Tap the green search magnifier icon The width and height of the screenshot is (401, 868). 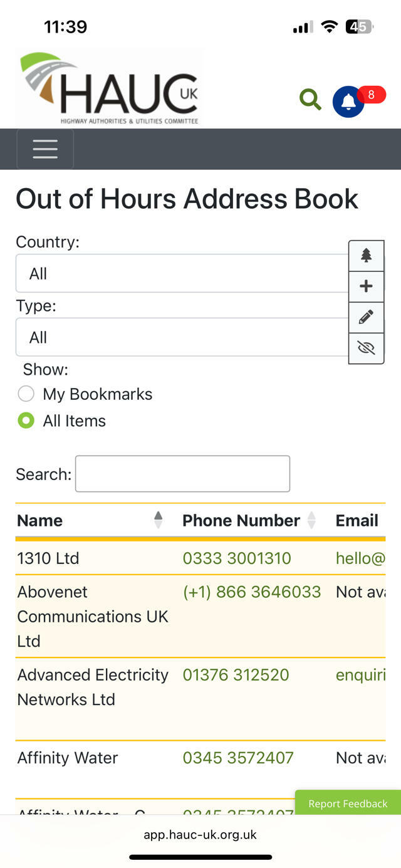310,100
